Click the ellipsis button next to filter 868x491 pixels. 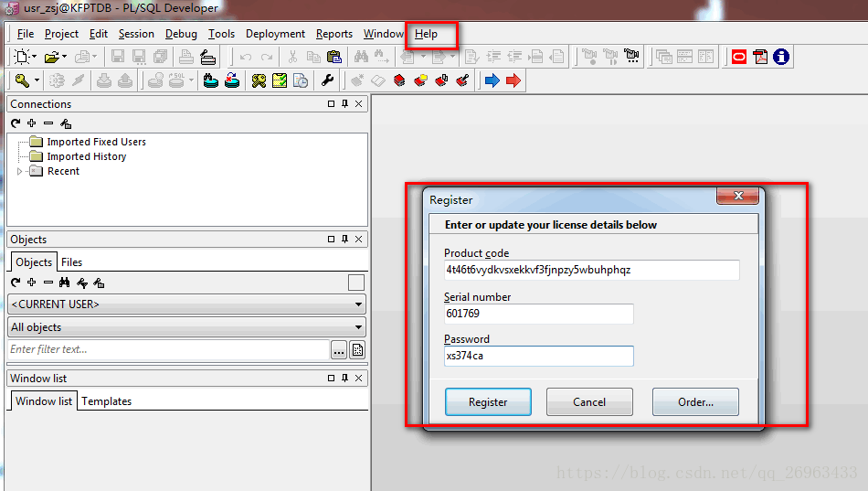339,349
